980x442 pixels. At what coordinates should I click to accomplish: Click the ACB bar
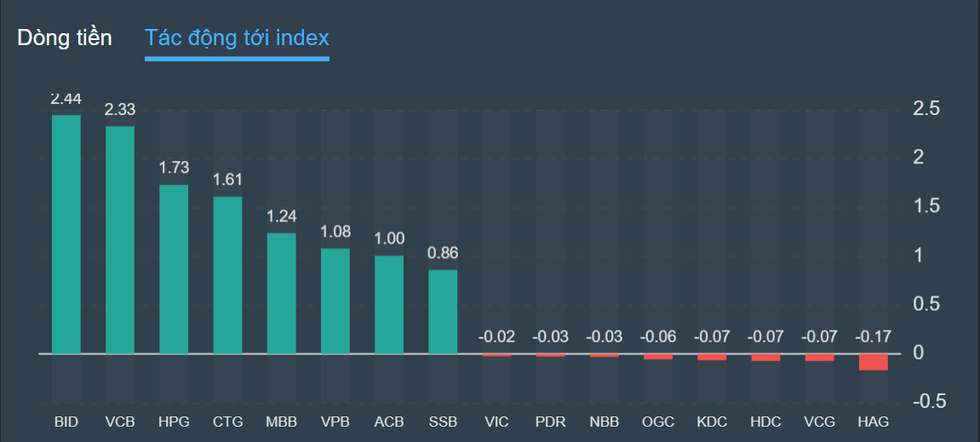click(x=389, y=304)
